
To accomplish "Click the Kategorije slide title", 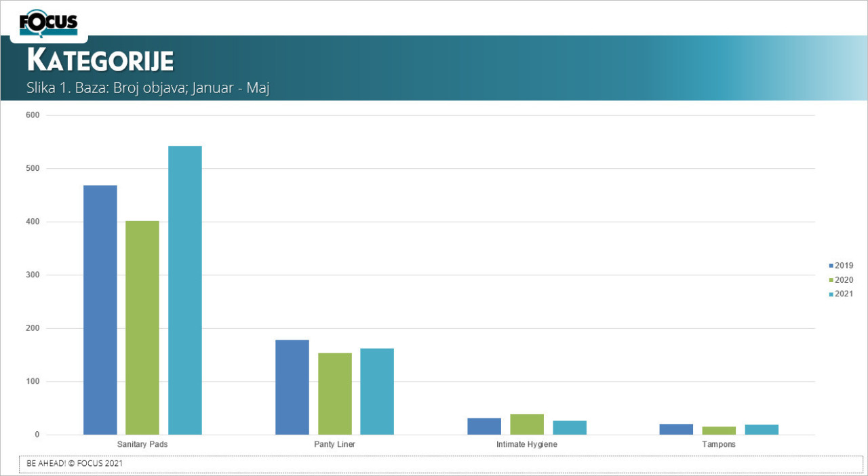I will [100, 60].
